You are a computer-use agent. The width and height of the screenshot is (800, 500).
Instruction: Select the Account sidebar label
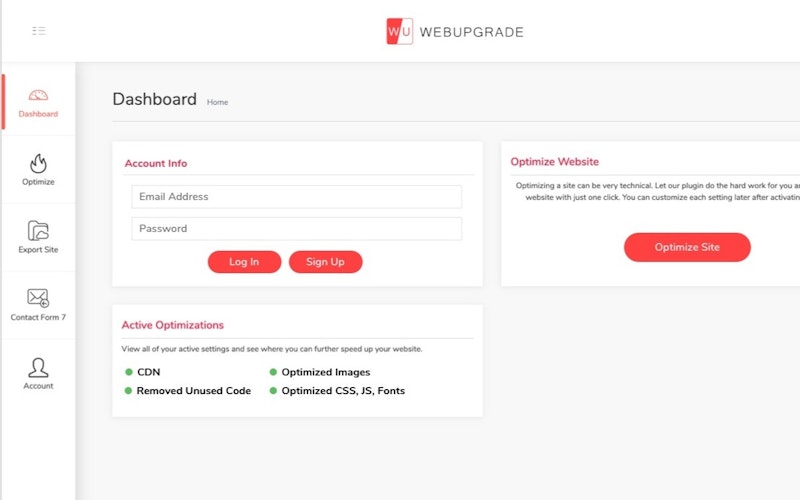tap(38, 386)
